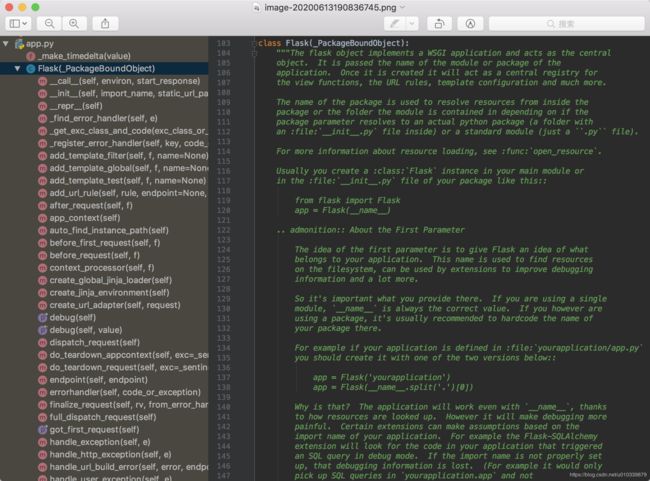Select add_template_test method
This screenshot has width=650, height=481.
[128, 181]
